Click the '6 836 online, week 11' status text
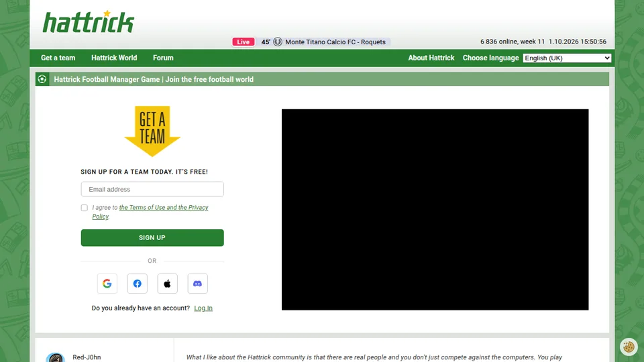The image size is (644, 362). (x=512, y=42)
